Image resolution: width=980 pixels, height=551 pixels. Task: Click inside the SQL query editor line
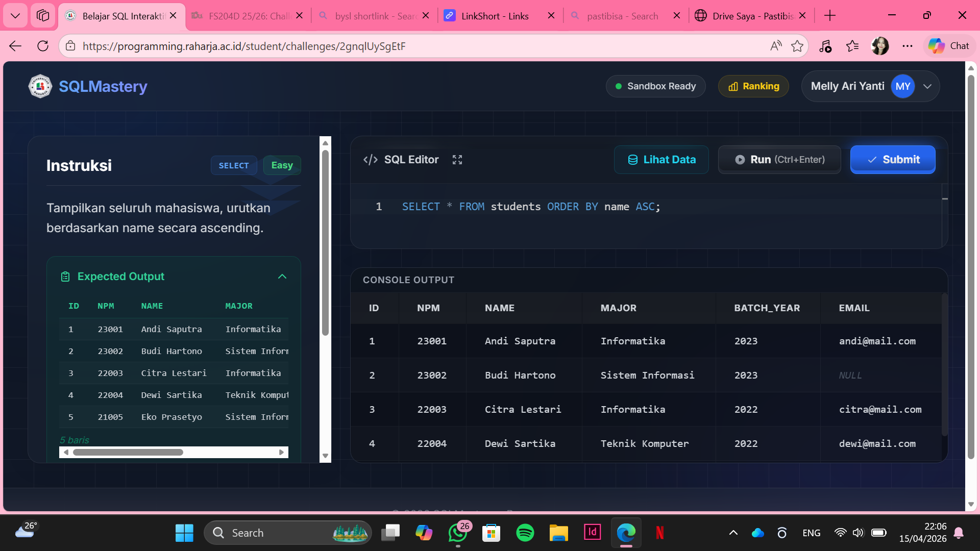pos(531,207)
